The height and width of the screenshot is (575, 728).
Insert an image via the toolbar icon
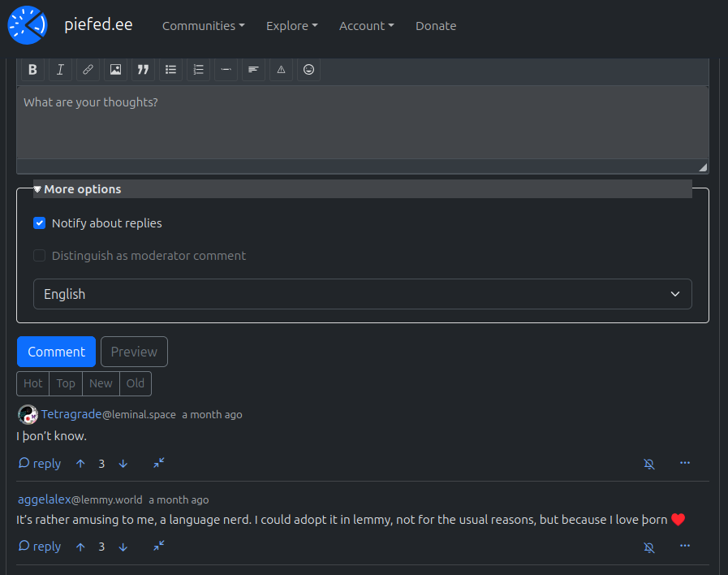(115, 70)
